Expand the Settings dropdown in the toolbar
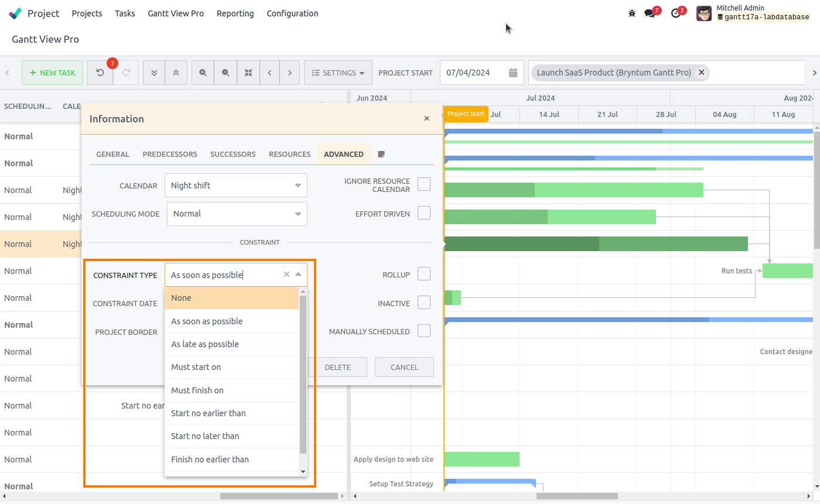Screen dimensions: 820x504 coord(338,73)
